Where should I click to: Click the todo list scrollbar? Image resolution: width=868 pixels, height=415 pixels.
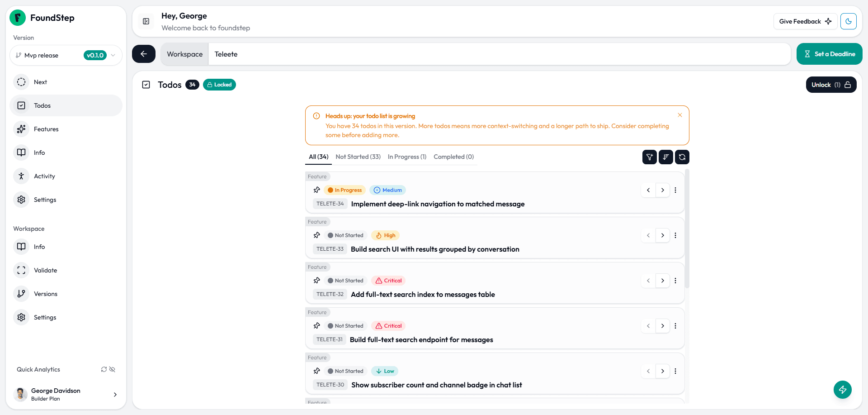[x=687, y=229]
